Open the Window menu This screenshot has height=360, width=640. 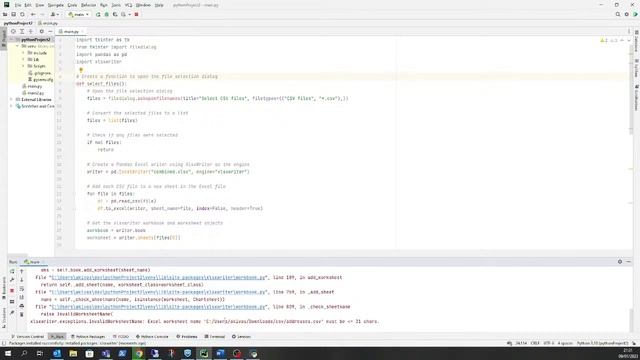click(x=143, y=5)
